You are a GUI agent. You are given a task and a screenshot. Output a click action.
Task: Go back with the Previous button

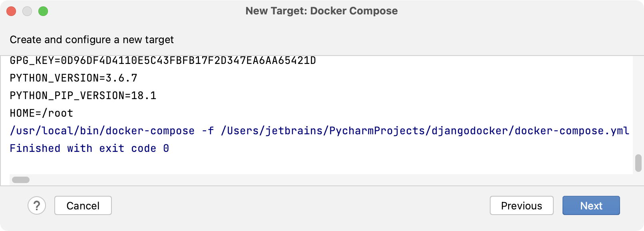521,205
